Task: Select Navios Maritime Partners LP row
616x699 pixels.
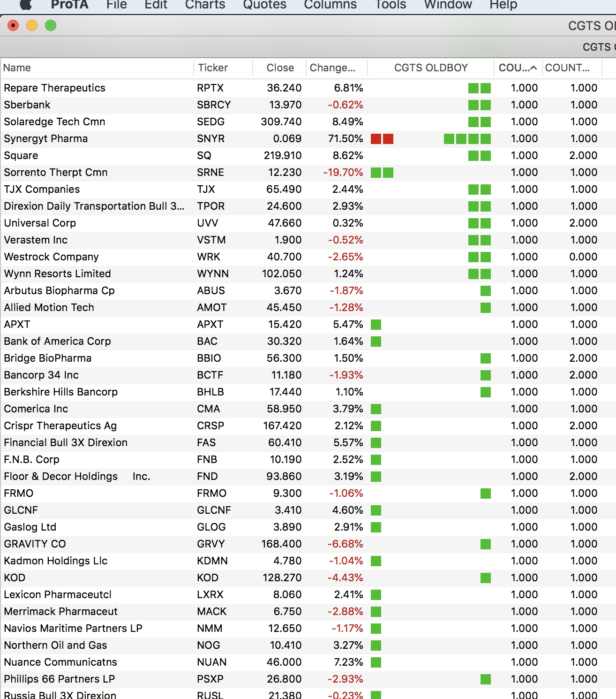Action: 308,629
